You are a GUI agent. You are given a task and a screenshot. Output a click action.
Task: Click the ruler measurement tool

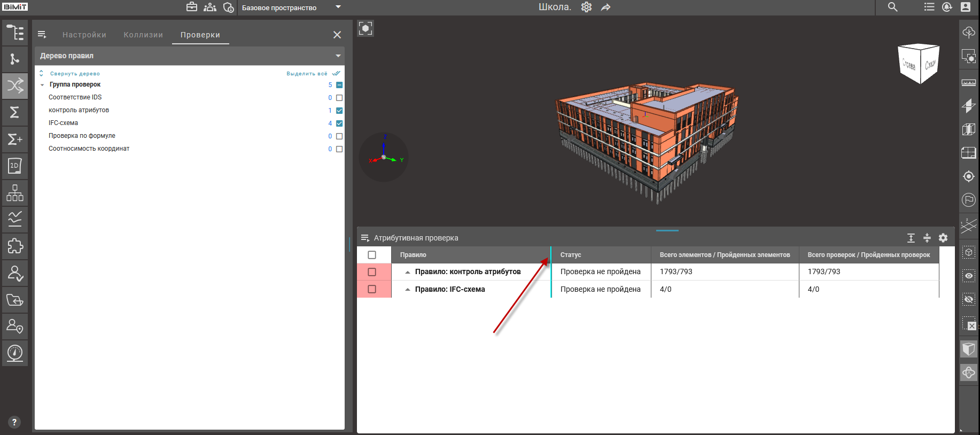click(968, 83)
